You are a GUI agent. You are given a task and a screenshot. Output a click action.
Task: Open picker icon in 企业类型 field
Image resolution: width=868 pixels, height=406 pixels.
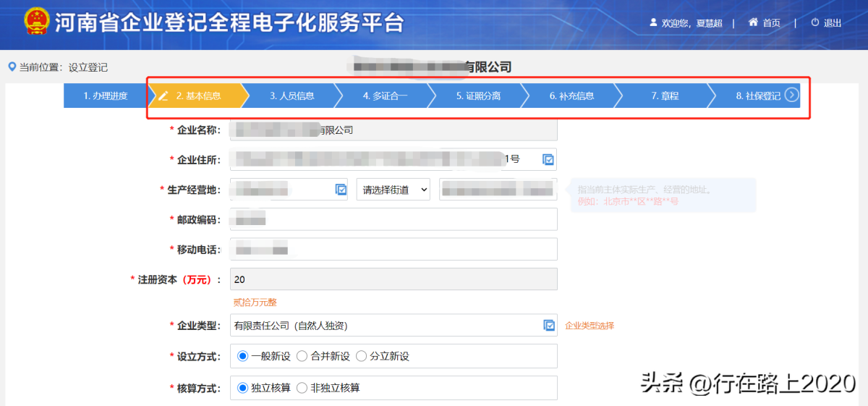pos(549,326)
